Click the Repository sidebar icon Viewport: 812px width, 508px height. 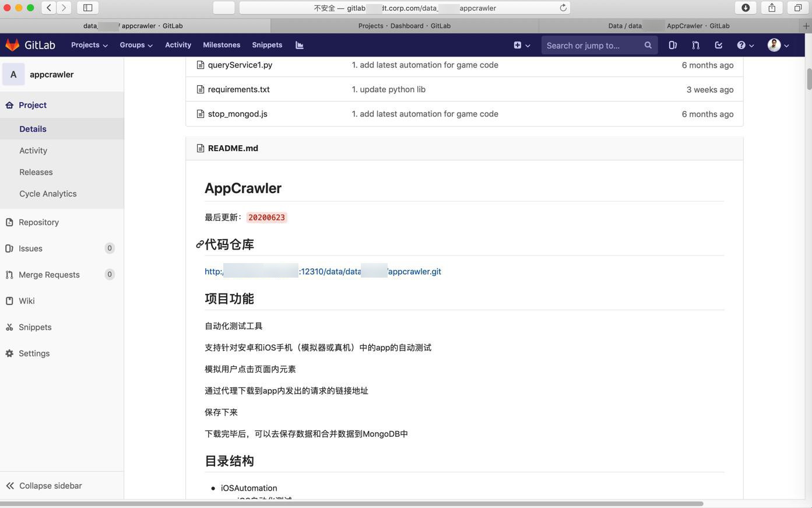[x=9, y=222]
